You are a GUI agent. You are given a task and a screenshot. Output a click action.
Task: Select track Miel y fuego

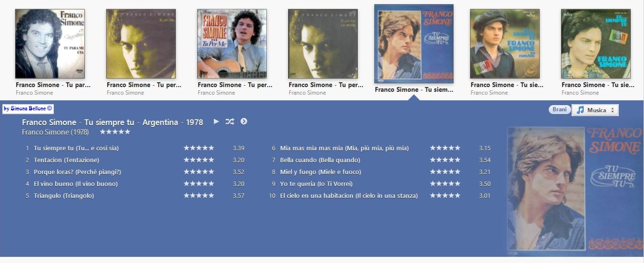point(321,172)
